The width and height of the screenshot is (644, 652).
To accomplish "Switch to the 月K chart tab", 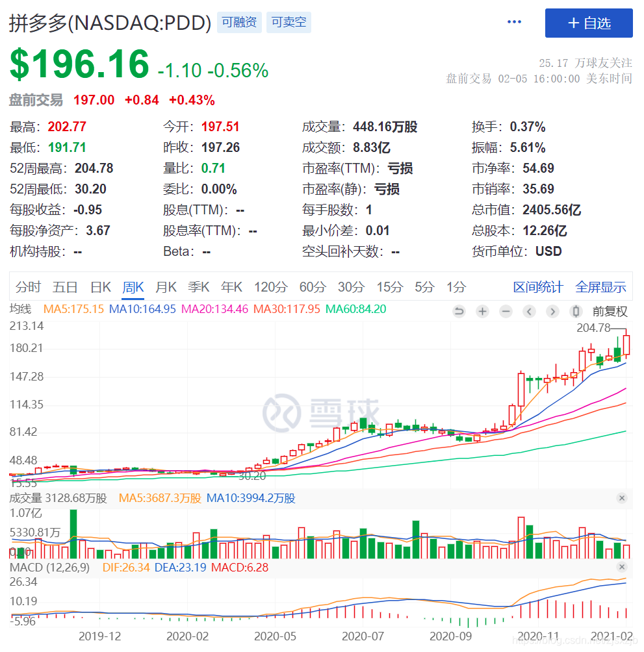I will [166, 287].
